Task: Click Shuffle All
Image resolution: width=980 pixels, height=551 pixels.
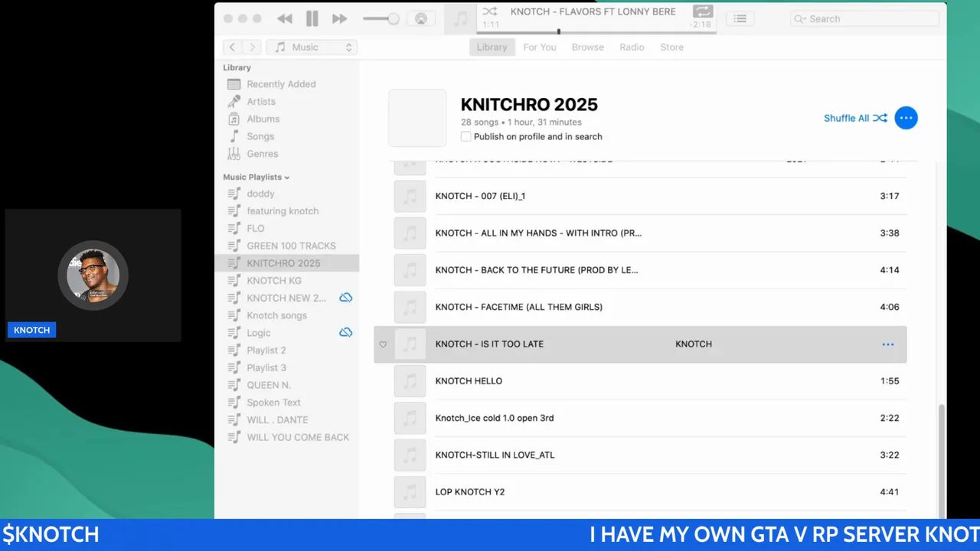Action: coord(855,118)
